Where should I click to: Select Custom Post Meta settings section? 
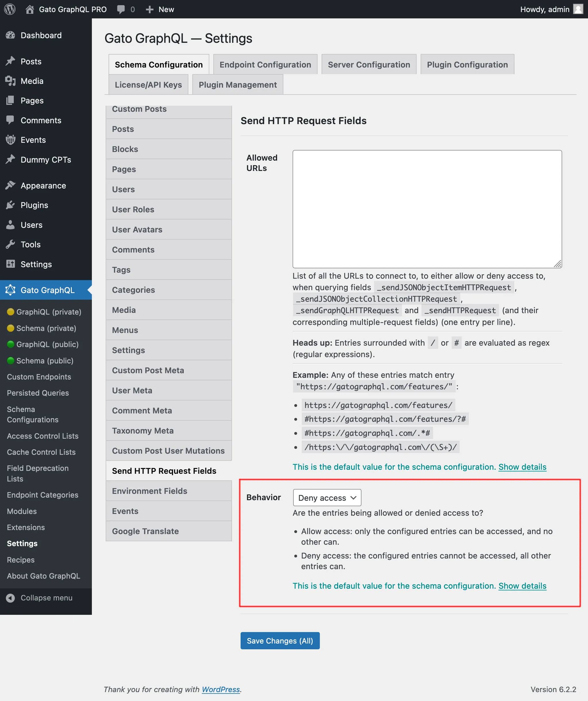(169, 370)
